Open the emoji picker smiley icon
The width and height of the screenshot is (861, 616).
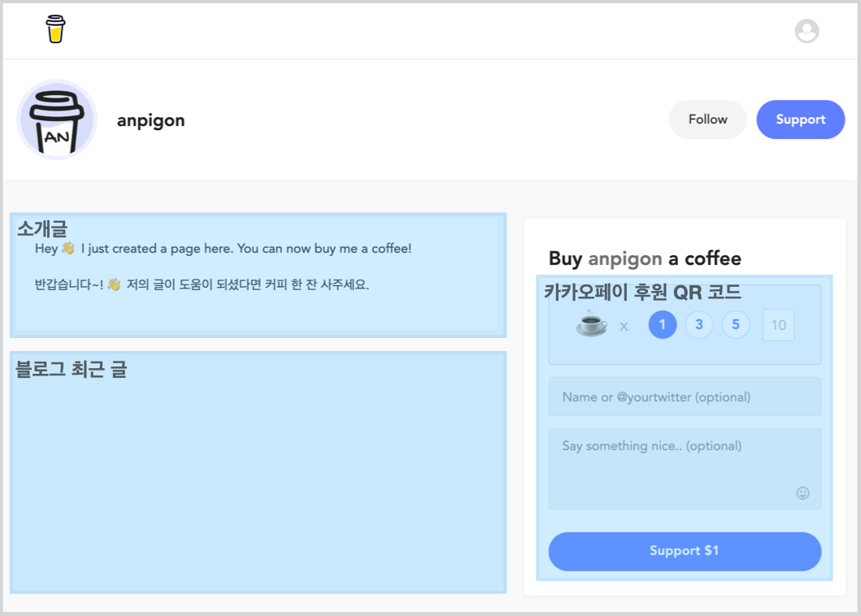pos(802,493)
